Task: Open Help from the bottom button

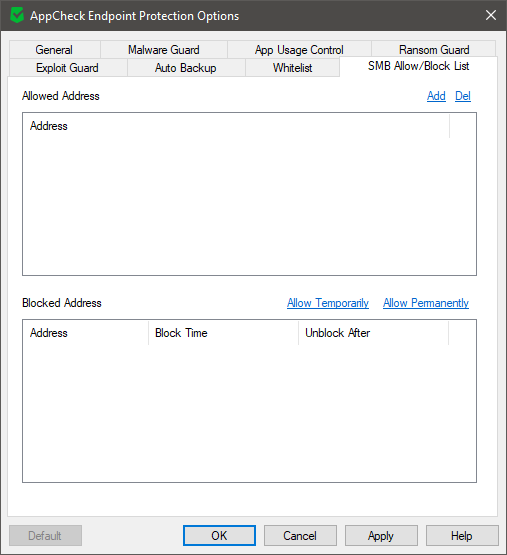Action: pos(462,536)
